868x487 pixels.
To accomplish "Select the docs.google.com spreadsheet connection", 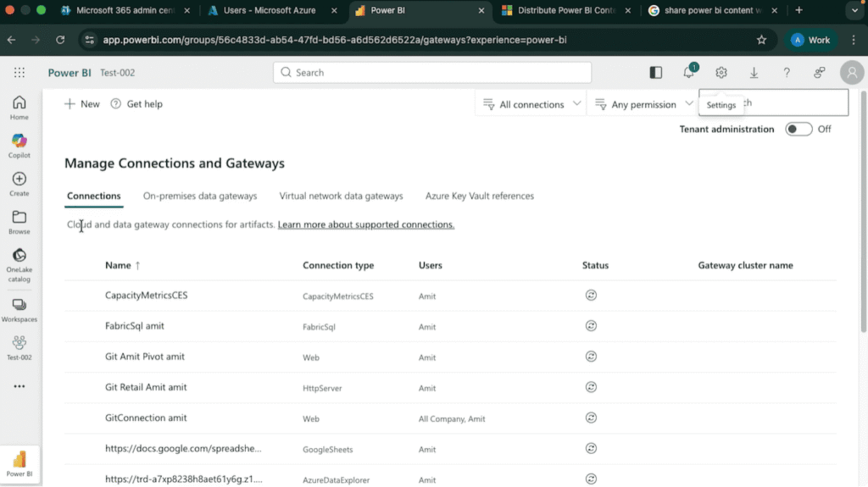I will click(x=183, y=448).
